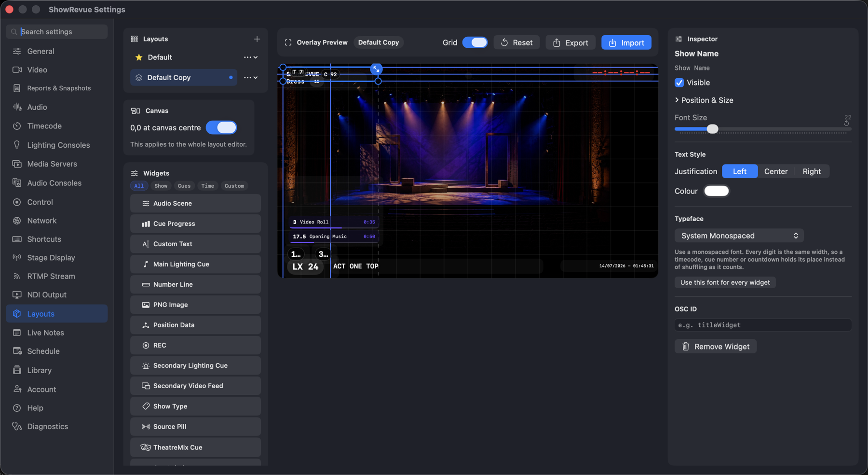The width and height of the screenshot is (868, 475).
Task: Toggle 0,0 at canvas centre switch
Action: point(221,127)
